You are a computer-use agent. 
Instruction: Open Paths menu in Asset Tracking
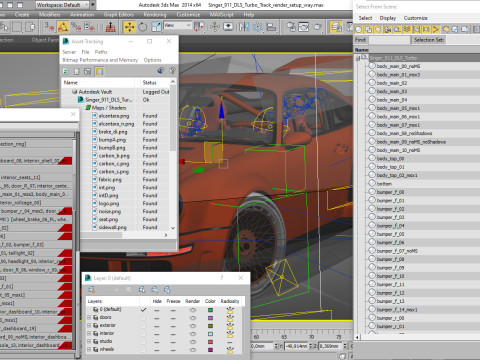[101, 52]
